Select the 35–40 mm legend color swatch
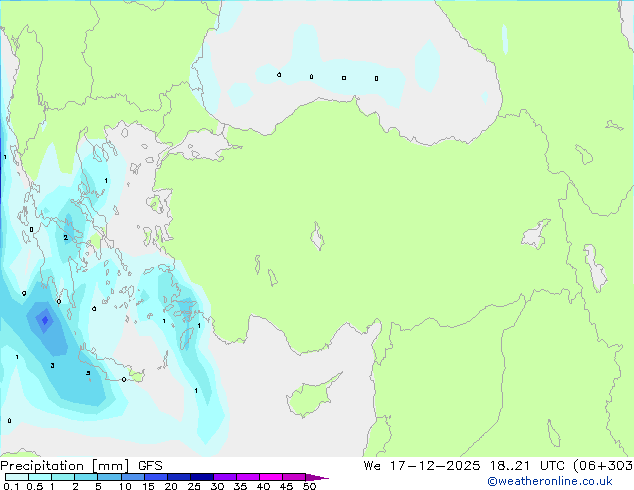 [x=248, y=477]
